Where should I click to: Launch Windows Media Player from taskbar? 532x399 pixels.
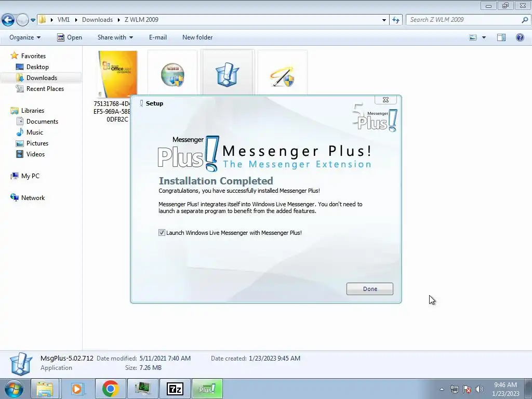coord(77,389)
